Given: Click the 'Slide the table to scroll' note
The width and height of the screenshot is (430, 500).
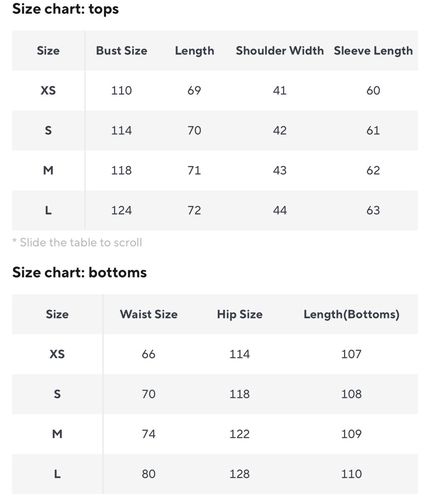Looking at the screenshot, I should pyautogui.click(x=77, y=242).
